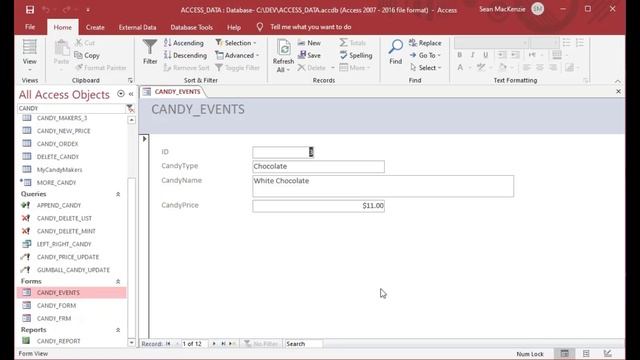Screen dimensions: 640x360
Task: Click the Save icon in title bar
Action: [x=30, y=9]
